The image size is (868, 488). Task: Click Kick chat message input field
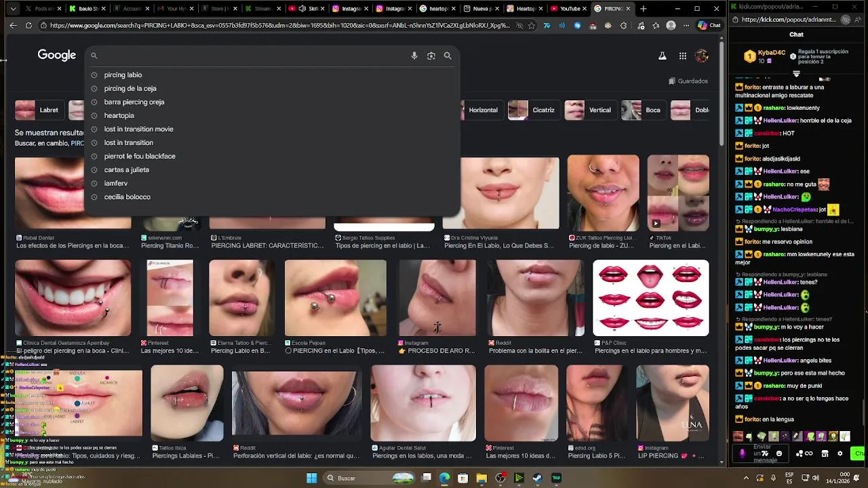[x=762, y=453]
